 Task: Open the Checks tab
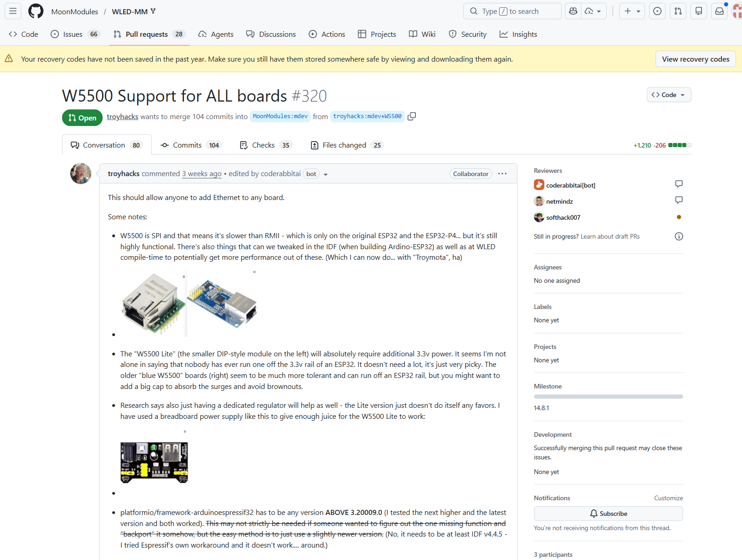[x=266, y=145]
